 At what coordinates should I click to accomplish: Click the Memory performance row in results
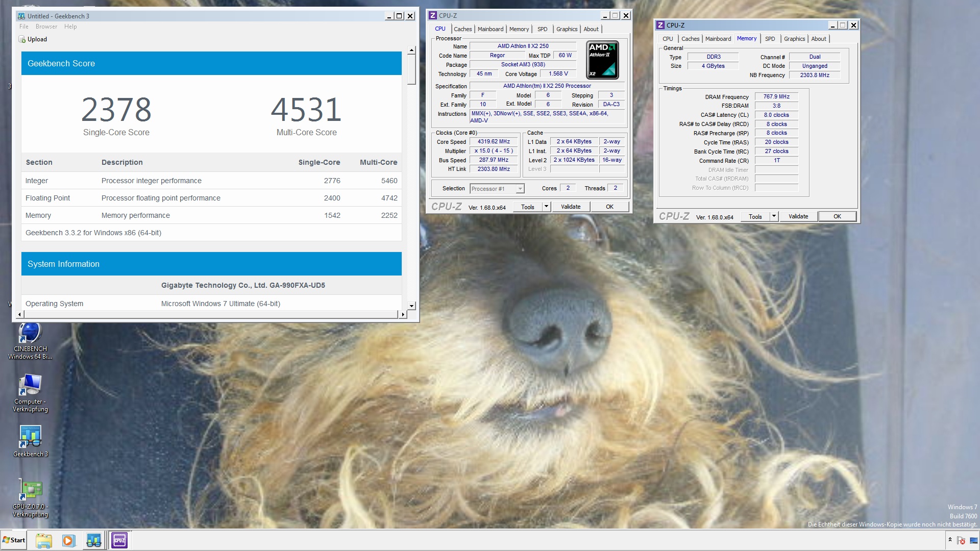tap(211, 215)
